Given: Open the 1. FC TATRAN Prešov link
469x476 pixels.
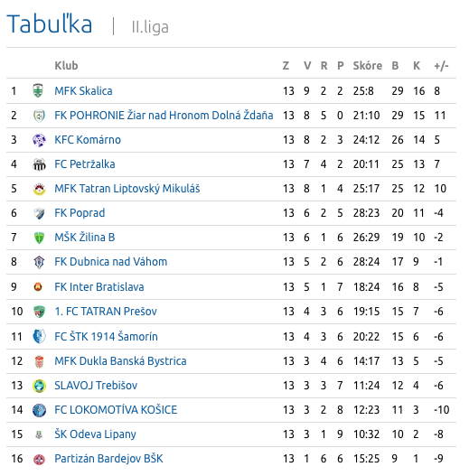Looking at the screenshot, I should 106,312.
